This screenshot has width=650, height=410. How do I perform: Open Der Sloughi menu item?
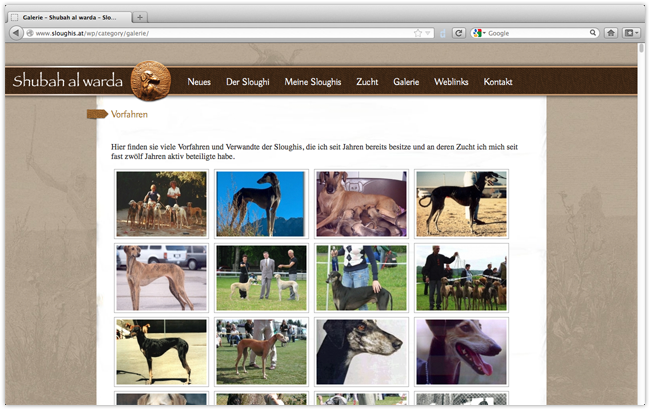click(x=247, y=82)
